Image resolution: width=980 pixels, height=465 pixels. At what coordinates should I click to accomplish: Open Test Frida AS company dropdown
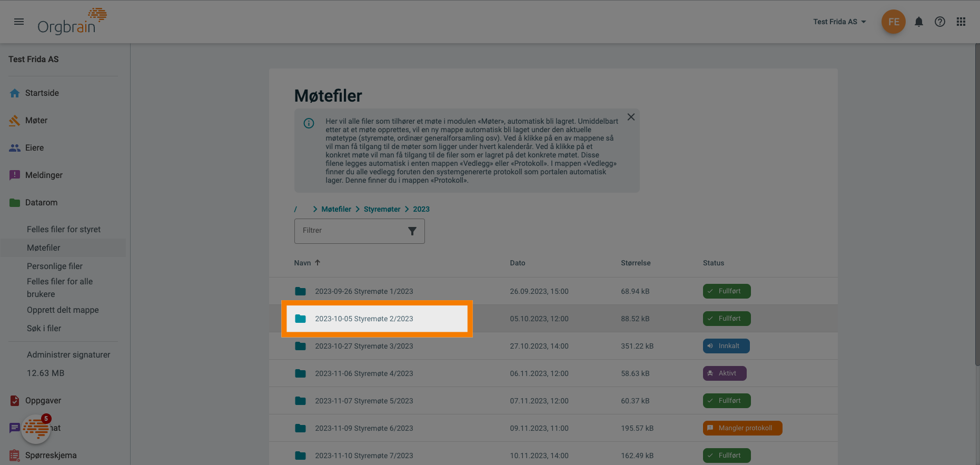839,22
